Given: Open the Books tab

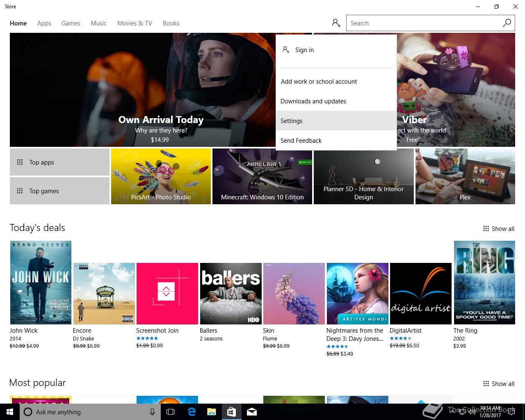Looking at the screenshot, I should click(x=171, y=23).
